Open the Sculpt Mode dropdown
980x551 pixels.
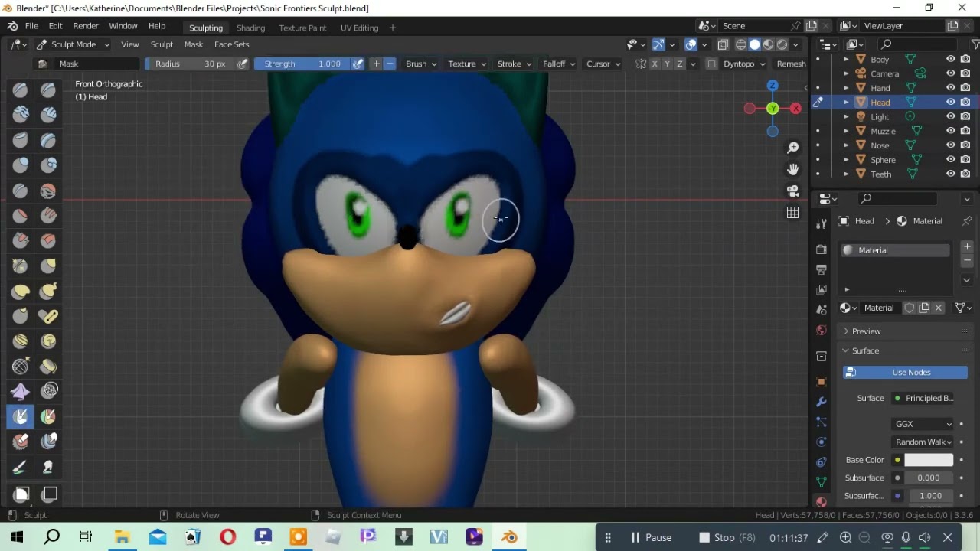click(73, 44)
